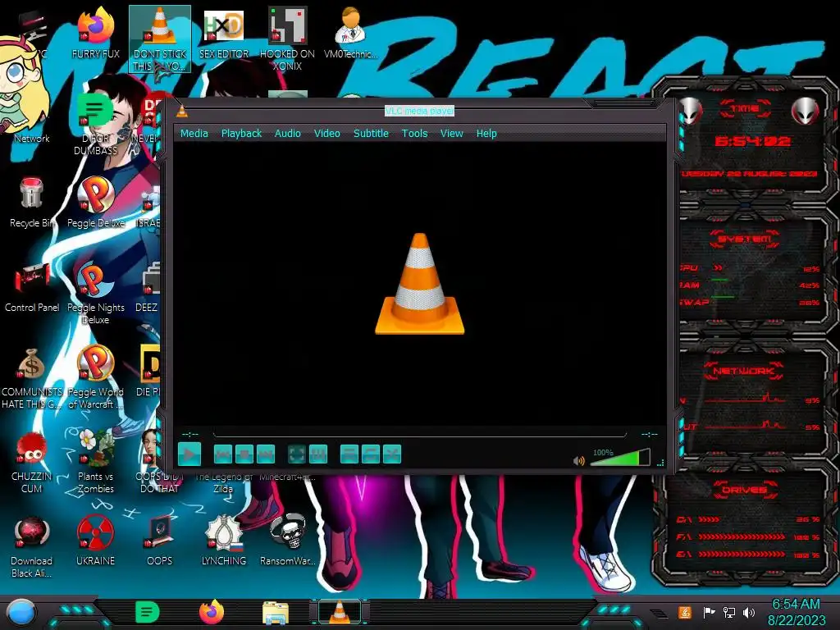Select the Control Panel desktop icon
The image size is (840, 630).
click(x=32, y=288)
